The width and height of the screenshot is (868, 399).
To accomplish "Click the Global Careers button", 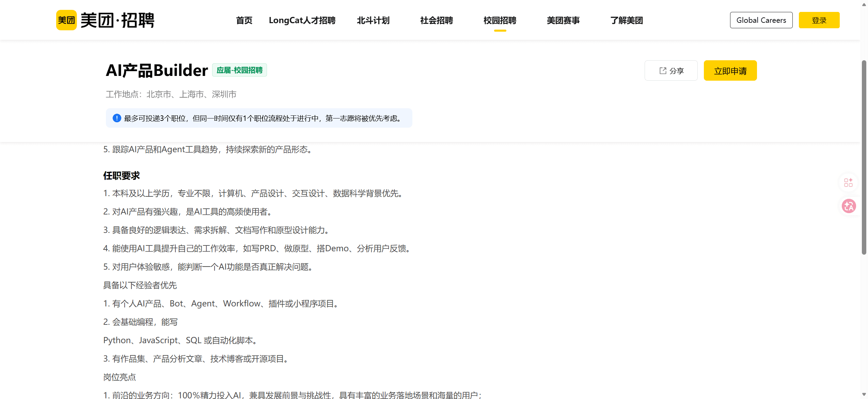I will 761,20.
